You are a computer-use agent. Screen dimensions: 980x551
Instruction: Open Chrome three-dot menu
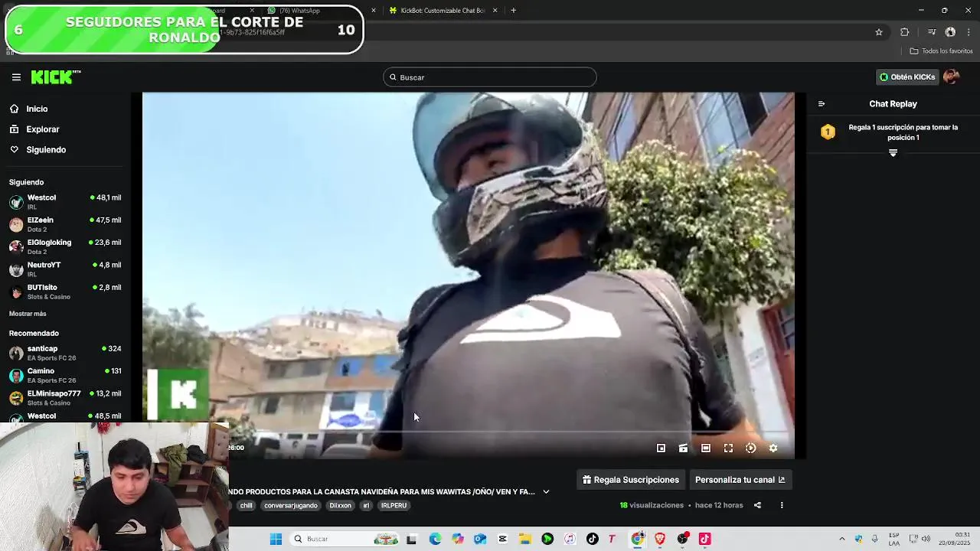[x=969, y=32]
